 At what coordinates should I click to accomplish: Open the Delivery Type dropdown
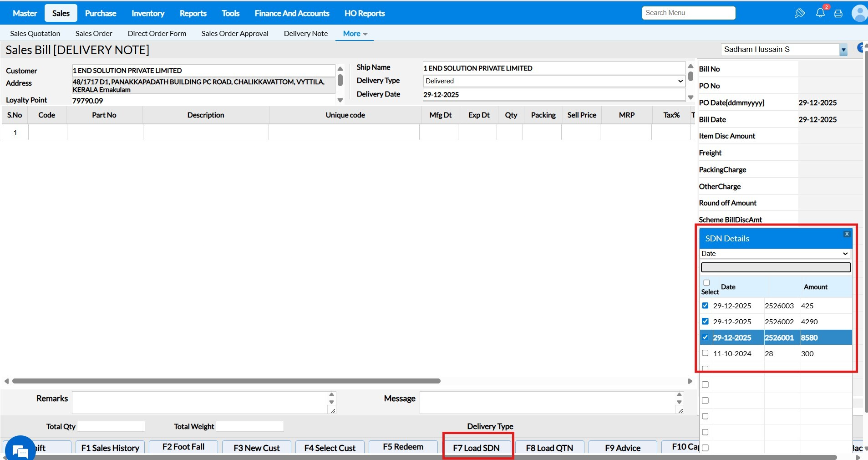[553, 81]
